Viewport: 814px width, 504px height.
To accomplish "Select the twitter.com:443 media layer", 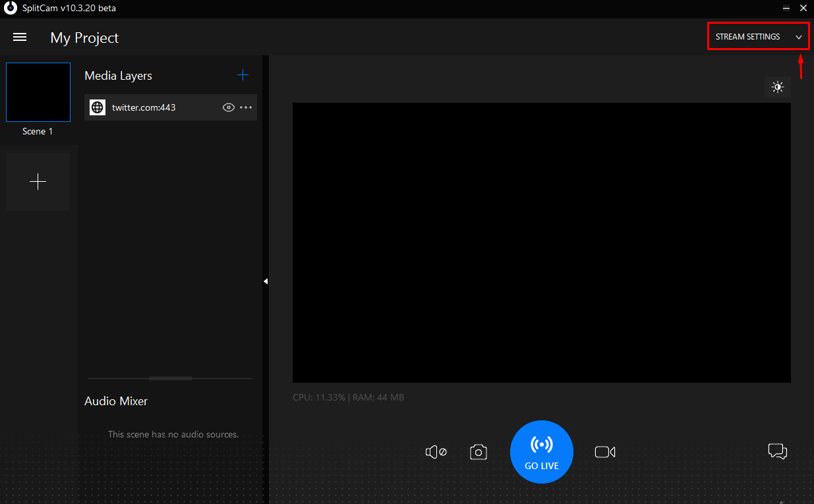I will point(144,107).
